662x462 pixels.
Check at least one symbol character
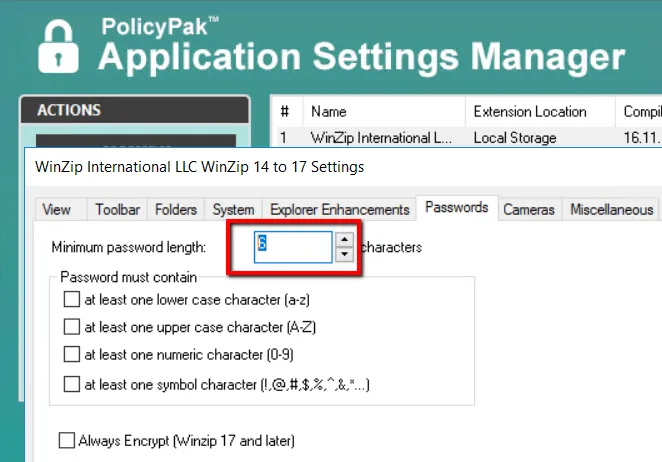[71, 384]
